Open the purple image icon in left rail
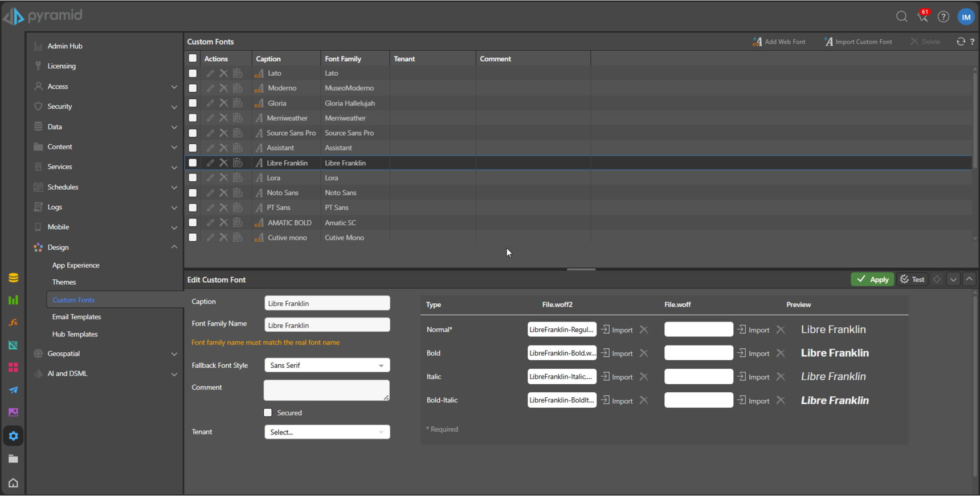This screenshot has width=980, height=496. (13, 412)
